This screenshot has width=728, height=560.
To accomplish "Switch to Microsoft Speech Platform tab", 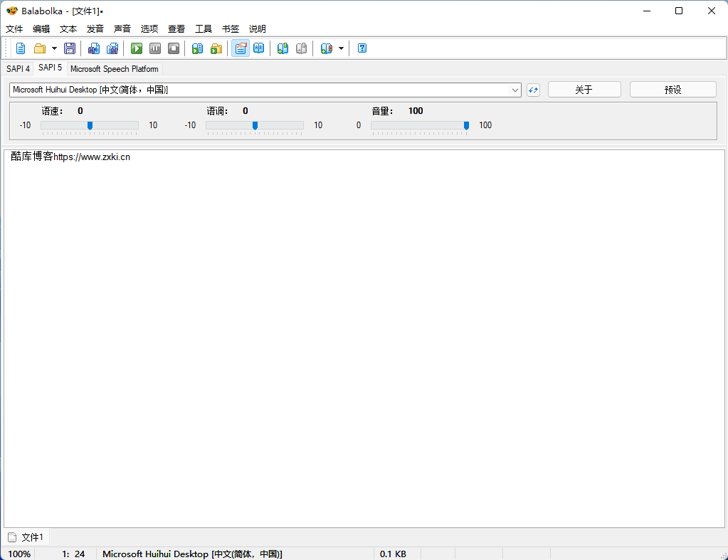I will (x=115, y=69).
